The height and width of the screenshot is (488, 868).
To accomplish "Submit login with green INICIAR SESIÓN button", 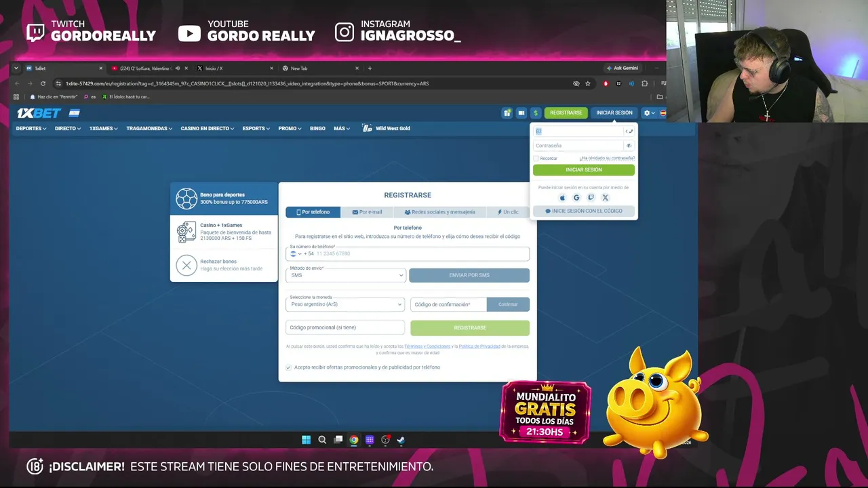I will pyautogui.click(x=584, y=170).
